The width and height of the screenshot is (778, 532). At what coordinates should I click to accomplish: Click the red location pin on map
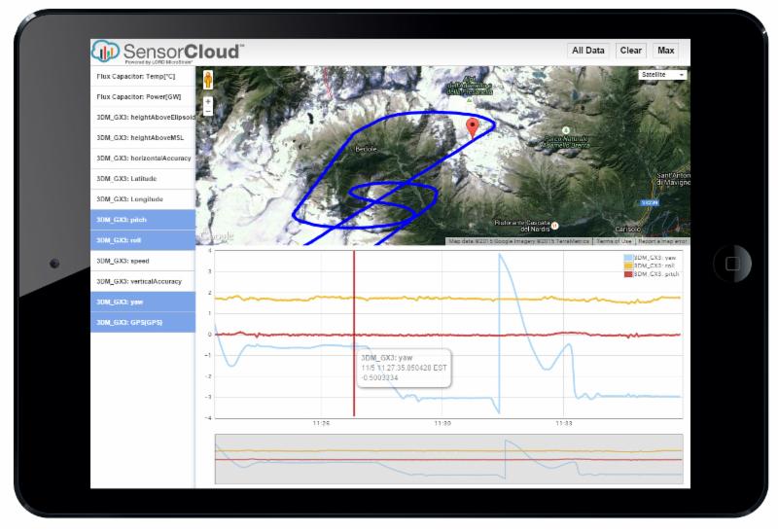pyautogui.click(x=473, y=127)
